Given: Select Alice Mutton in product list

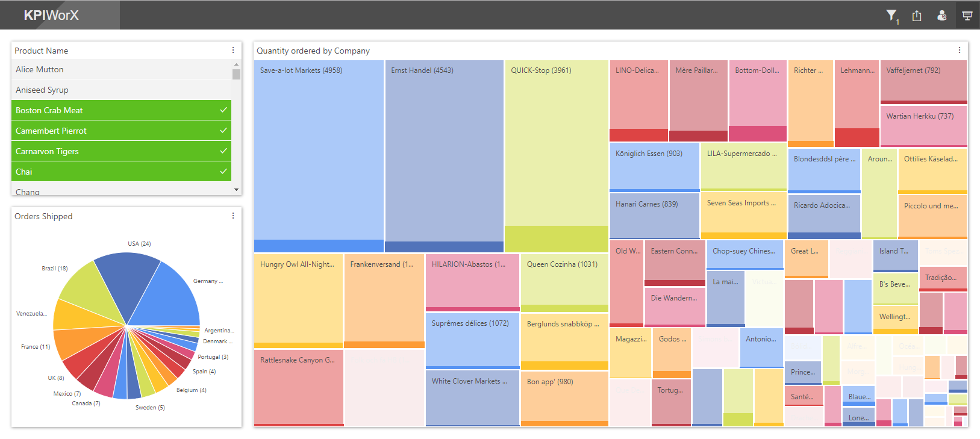Looking at the screenshot, I should [x=121, y=69].
